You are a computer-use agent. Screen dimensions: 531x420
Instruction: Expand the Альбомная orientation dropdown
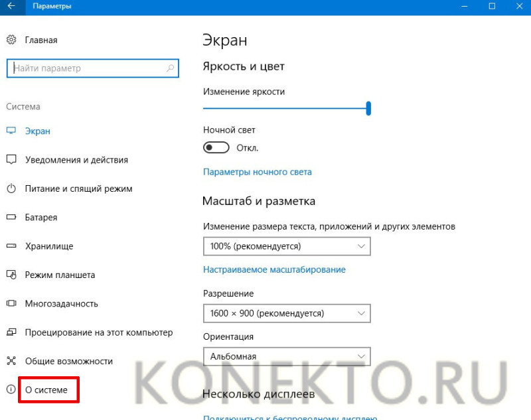click(x=287, y=356)
